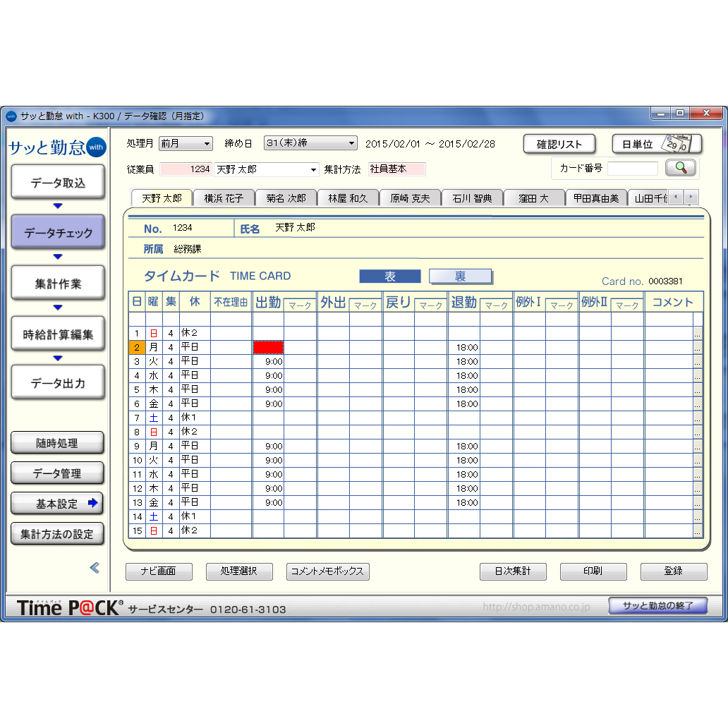Open the 処理月 dropdown showing 前月
The width and height of the screenshot is (728, 728).
pyautogui.click(x=186, y=143)
